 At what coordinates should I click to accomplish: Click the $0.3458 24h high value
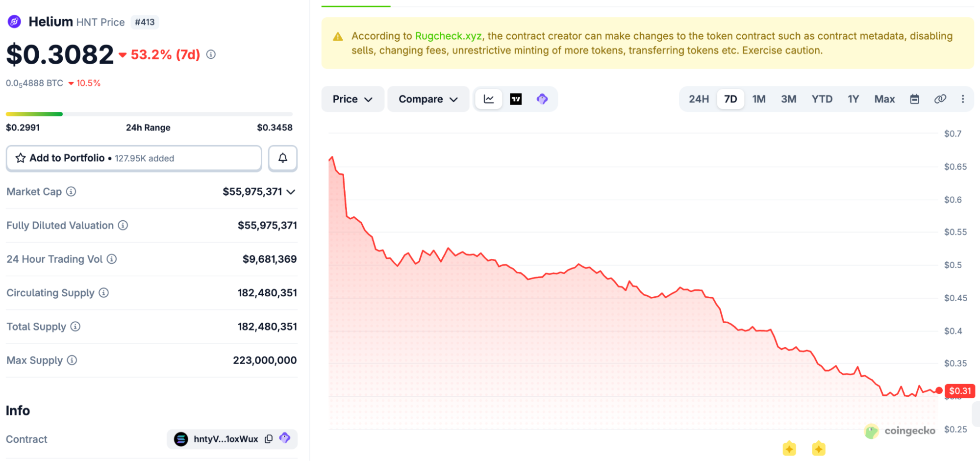275,128
